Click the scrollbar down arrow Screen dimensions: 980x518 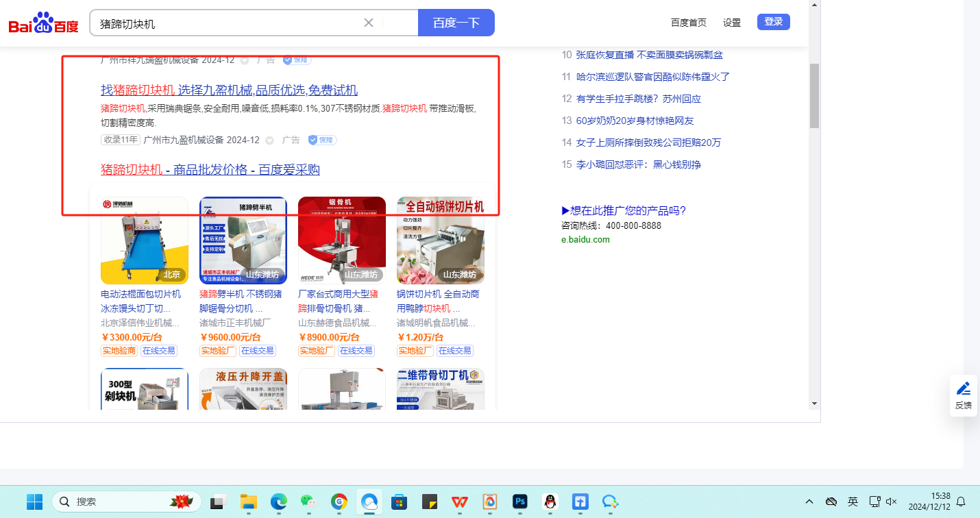(814, 403)
